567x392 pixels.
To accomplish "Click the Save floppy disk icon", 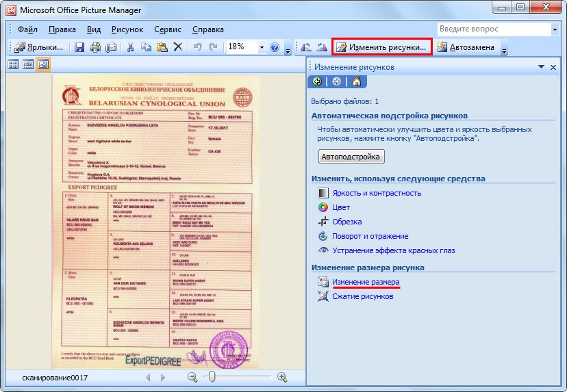I will tap(79, 47).
